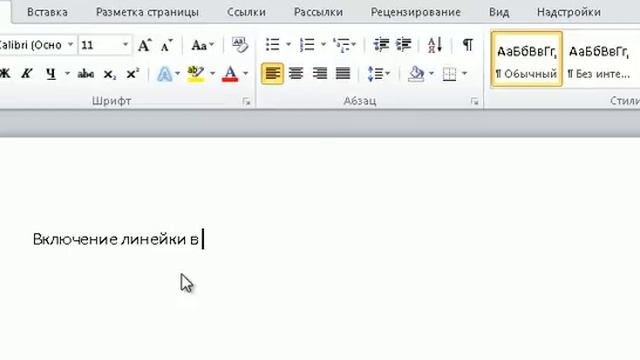
Task: Expand the highlight color dropdown arrow
Action: tap(212, 73)
